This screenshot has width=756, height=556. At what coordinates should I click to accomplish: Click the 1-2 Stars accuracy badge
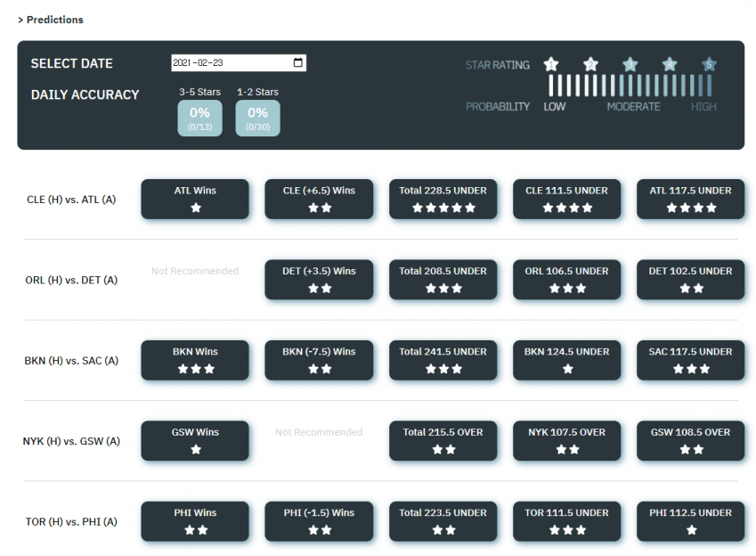click(x=257, y=118)
